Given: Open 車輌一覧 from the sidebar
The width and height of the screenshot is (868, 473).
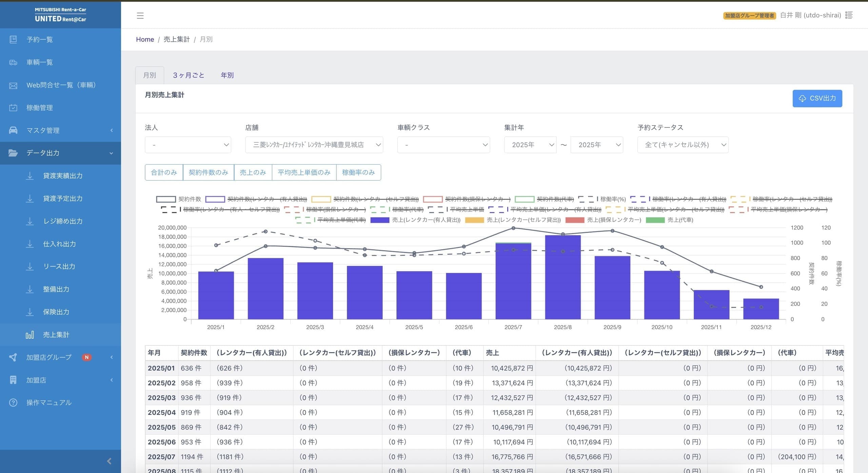Looking at the screenshot, I should pyautogui.click(x=40, y=62).
